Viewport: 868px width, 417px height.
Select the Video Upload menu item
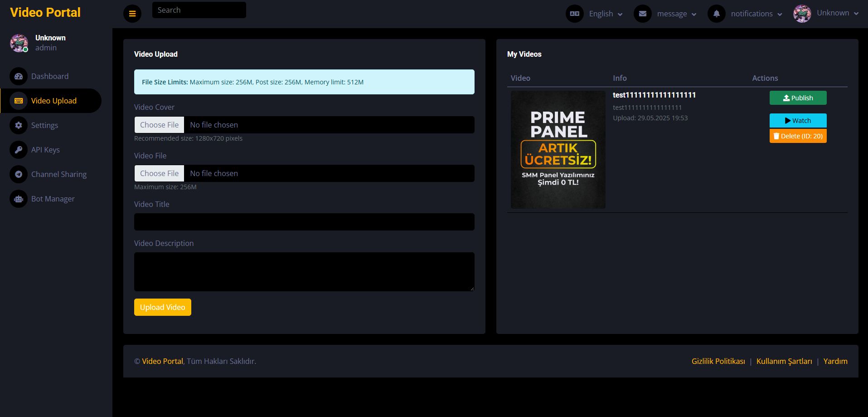(53, 101)
